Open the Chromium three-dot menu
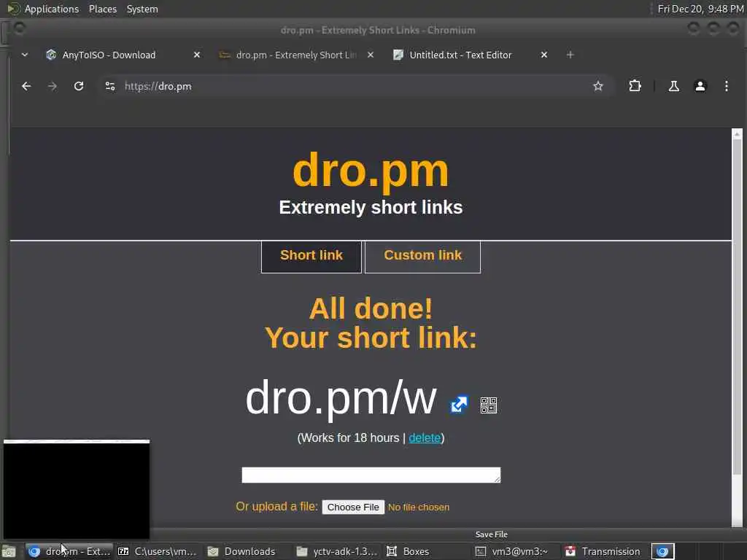Viewport: 747px width, 560px height. 726,86
